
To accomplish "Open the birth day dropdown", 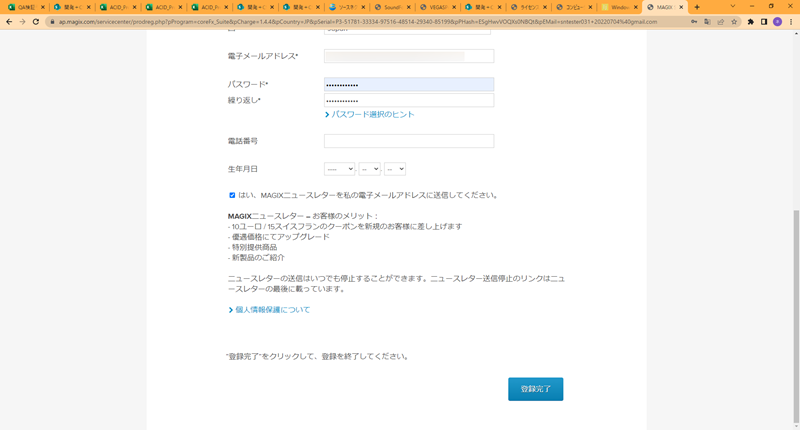I will (x=395, y=169).
